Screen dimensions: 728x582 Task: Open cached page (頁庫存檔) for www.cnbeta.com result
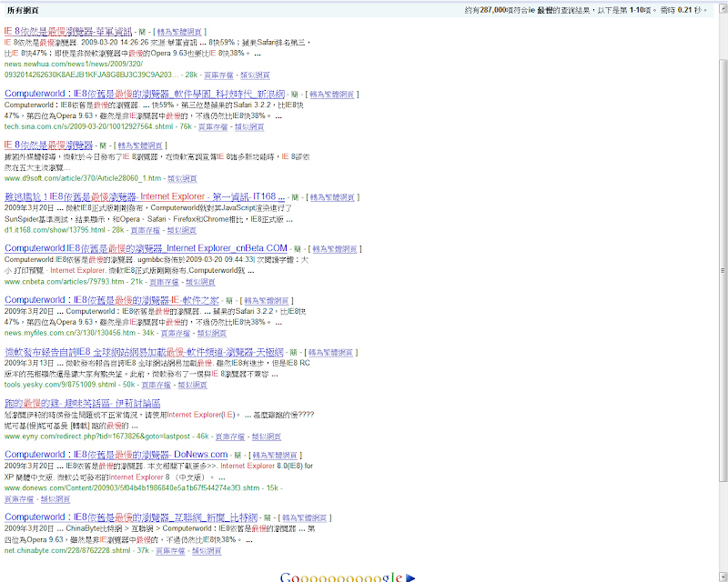click(165, 282)
